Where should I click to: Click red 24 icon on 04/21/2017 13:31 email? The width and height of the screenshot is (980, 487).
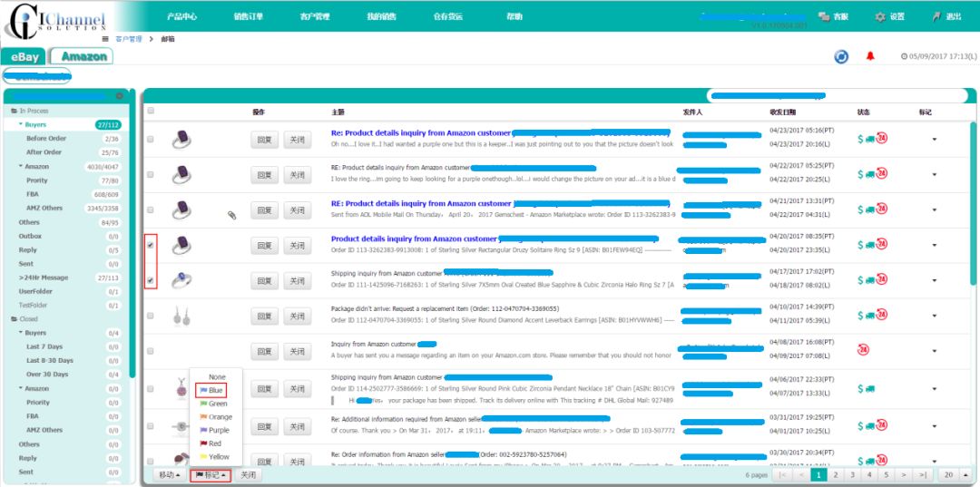click(x=882, y=209)
